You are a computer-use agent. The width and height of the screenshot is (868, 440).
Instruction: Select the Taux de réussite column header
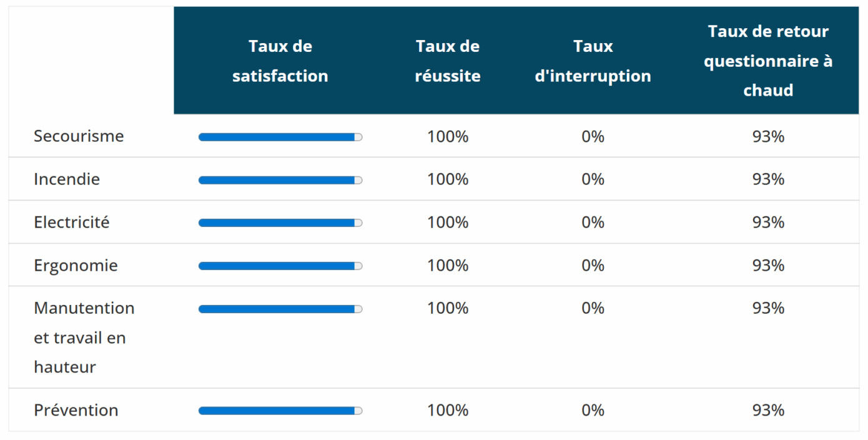(x=448, y=61)
